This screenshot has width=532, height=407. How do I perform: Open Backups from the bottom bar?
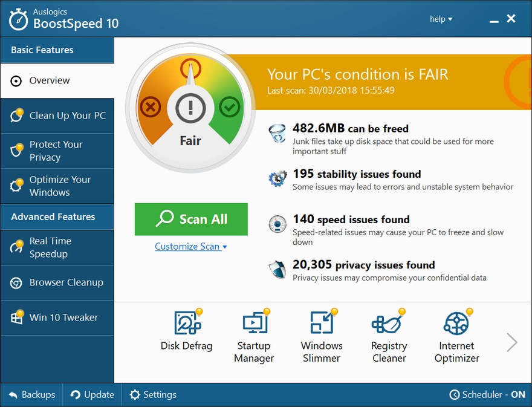pyautogui.click(x=31, y=395)
